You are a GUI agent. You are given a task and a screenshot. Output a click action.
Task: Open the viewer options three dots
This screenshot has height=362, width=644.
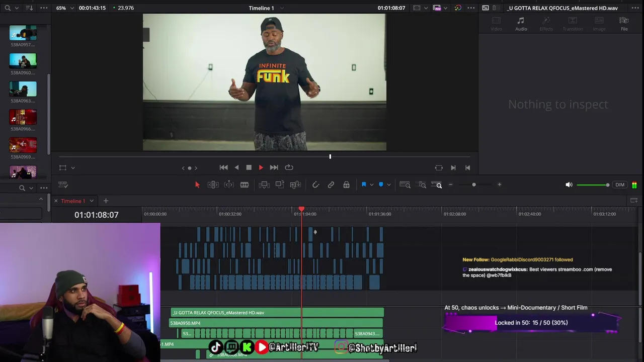click(x=471, y=8)
